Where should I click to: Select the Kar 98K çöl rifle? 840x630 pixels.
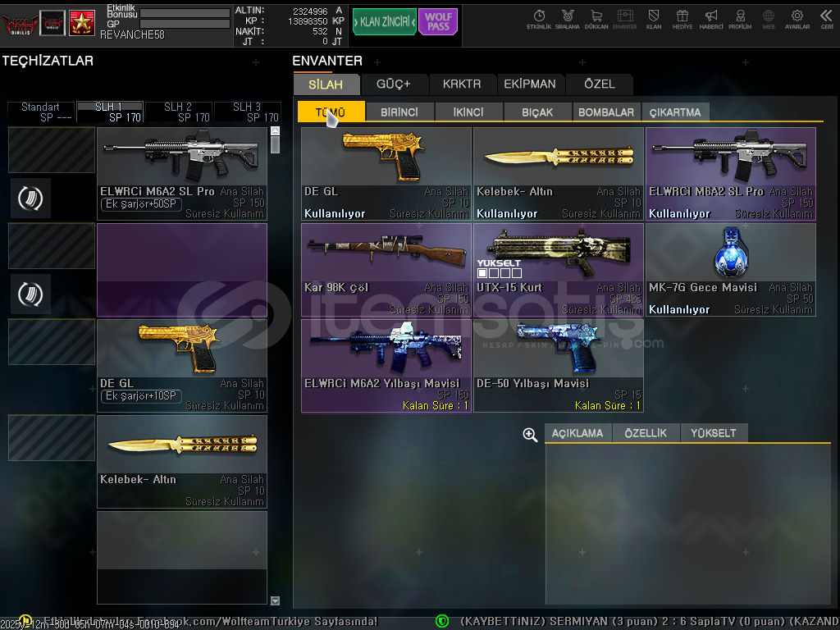[x=386, y=269]
